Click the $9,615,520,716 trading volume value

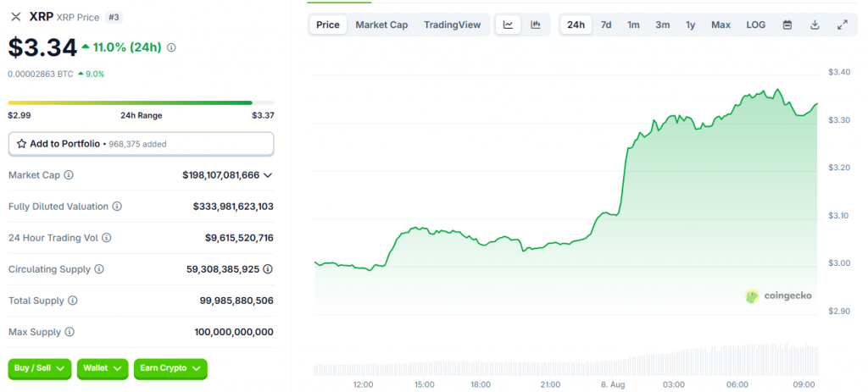click(239, 238)
